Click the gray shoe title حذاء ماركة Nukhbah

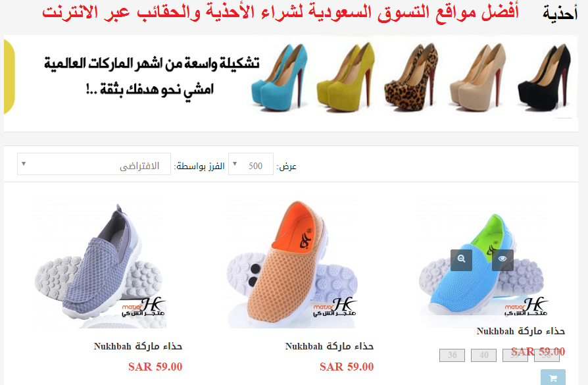138,346
